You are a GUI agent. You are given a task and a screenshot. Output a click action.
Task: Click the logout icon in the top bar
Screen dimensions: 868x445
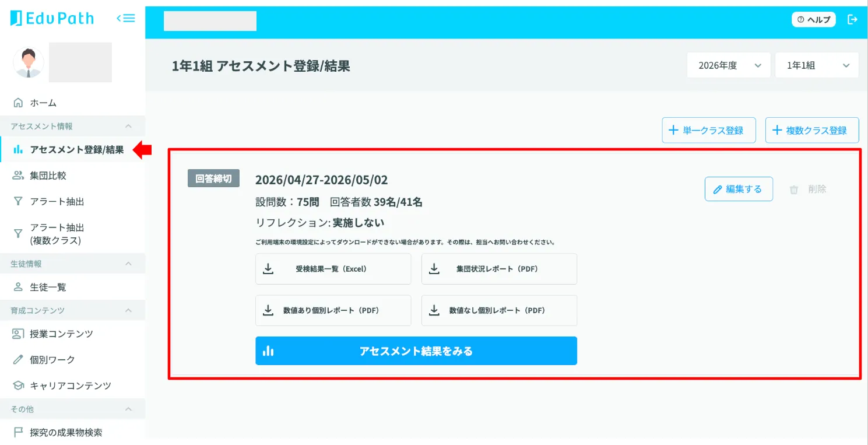[x=852, y=20]
